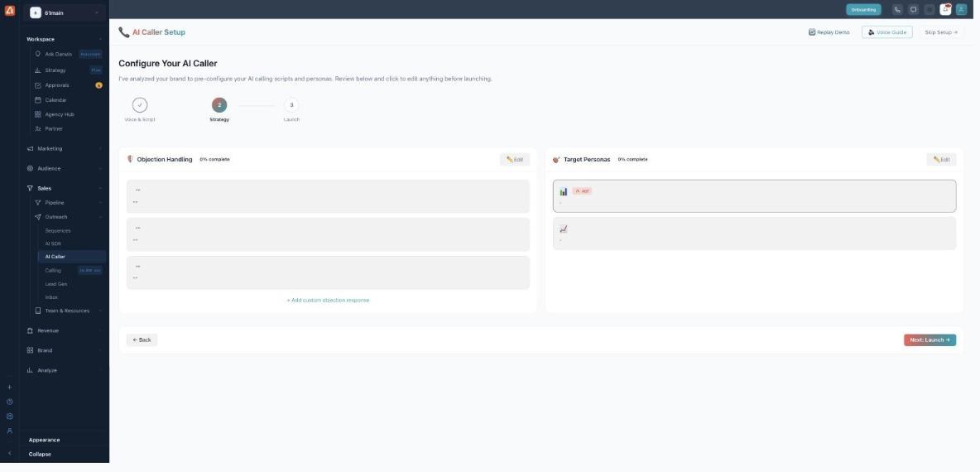The image size is (980, 472).
Task: Click the Team & Resources book icon
Action: [38, 311]
